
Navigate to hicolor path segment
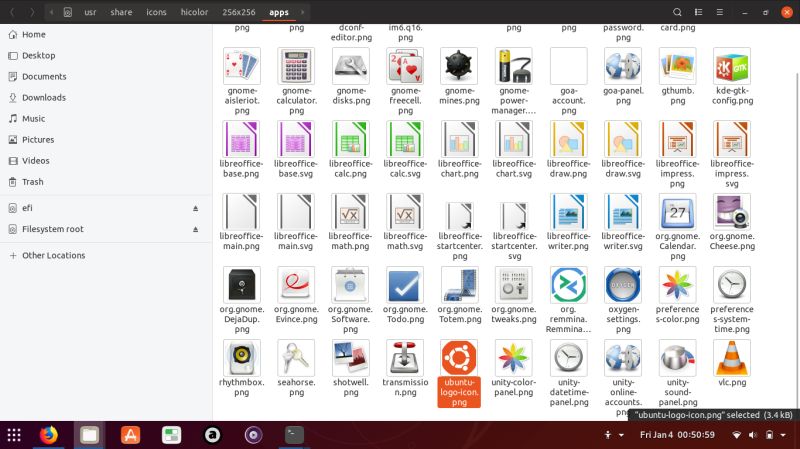(194, 12)
